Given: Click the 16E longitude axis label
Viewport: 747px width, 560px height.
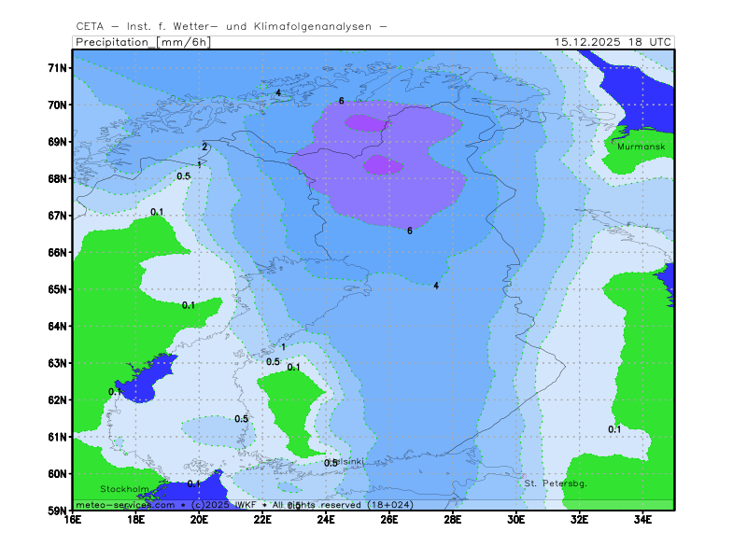Looking at the screenshot, I should coord(73,520).
